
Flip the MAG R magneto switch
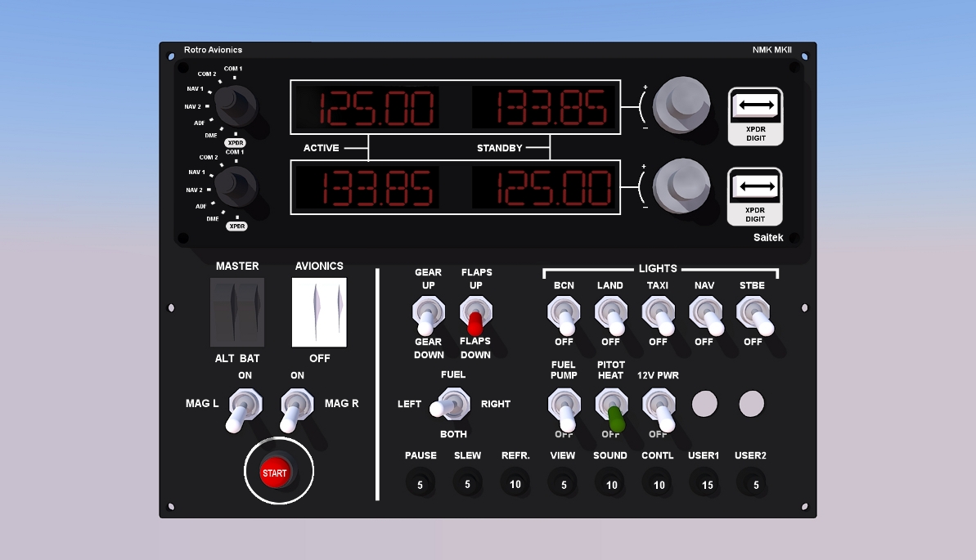click(296, 410)
